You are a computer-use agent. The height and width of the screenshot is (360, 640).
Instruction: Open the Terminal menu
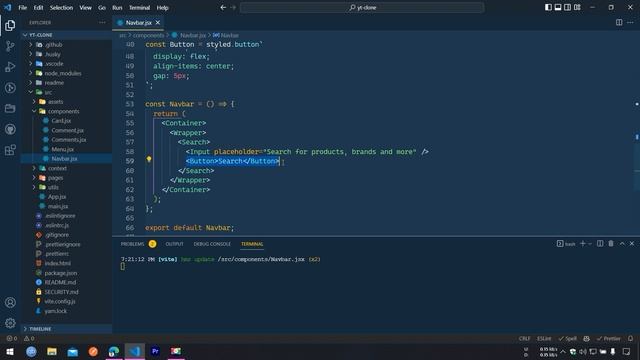pos(139,7)
